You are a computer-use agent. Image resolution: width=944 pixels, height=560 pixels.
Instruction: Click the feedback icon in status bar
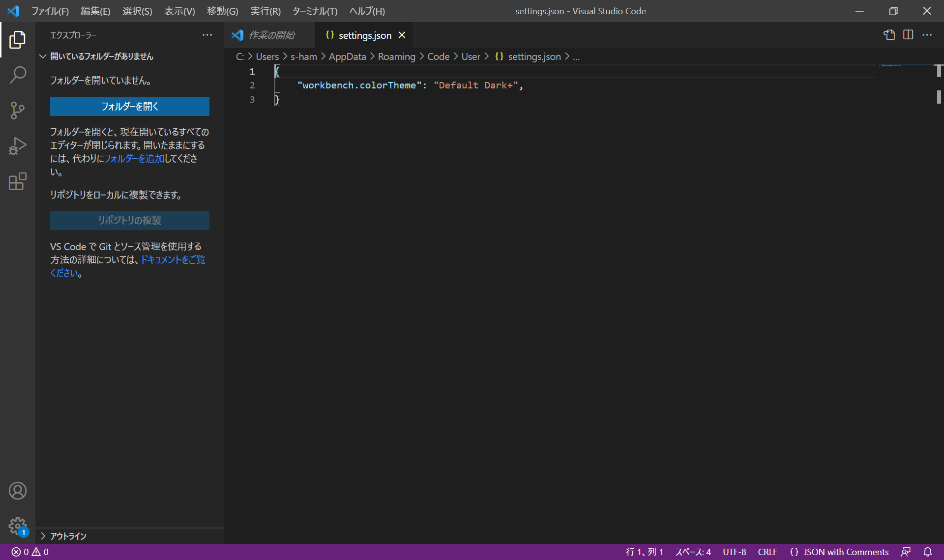pyautogui.click(x=906, y=552)
